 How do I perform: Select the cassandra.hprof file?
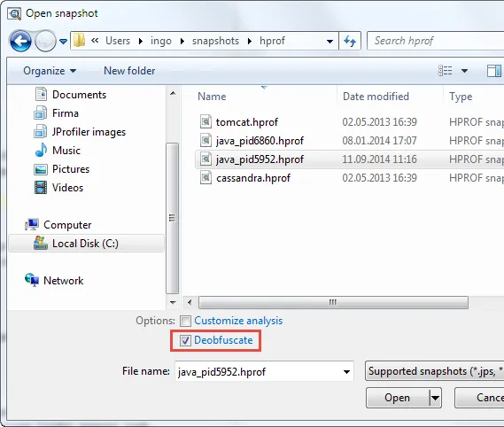click(253, 178)
